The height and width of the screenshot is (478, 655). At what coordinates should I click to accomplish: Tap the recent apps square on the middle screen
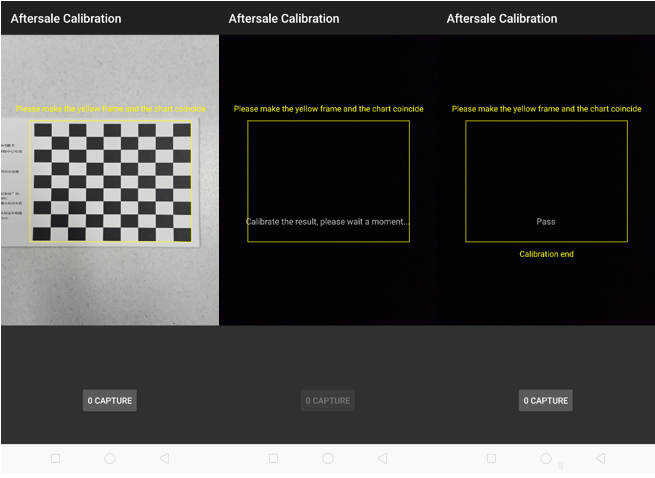pyautogui.click(x=273, y=458)
